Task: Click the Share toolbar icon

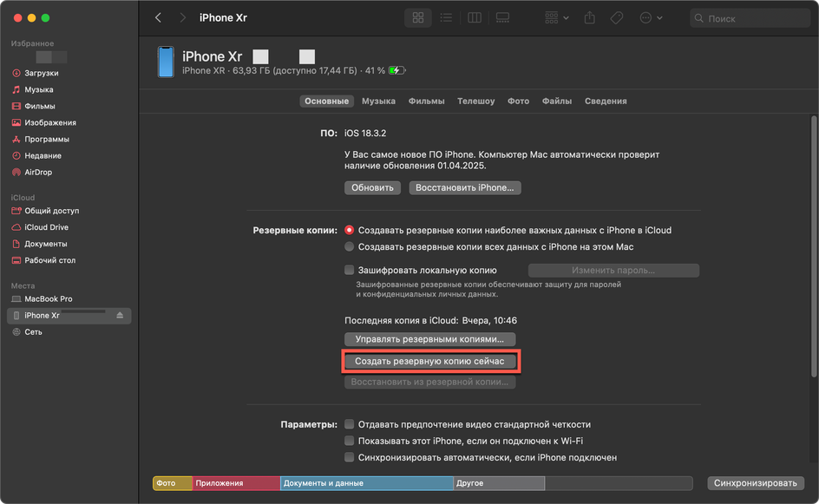Action: coord(590,17)
